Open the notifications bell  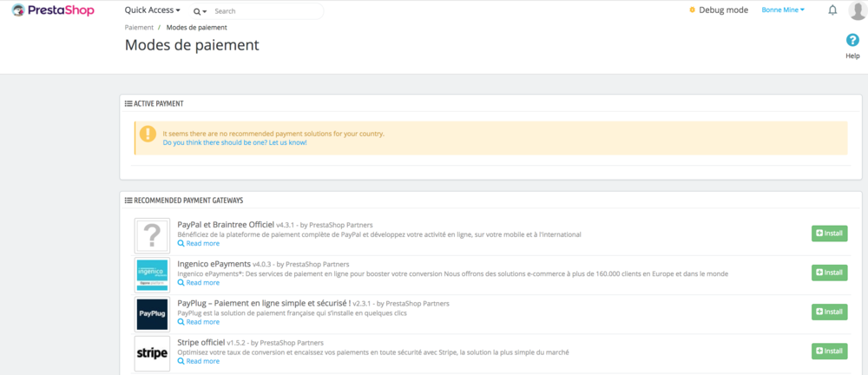click(832, 10)
